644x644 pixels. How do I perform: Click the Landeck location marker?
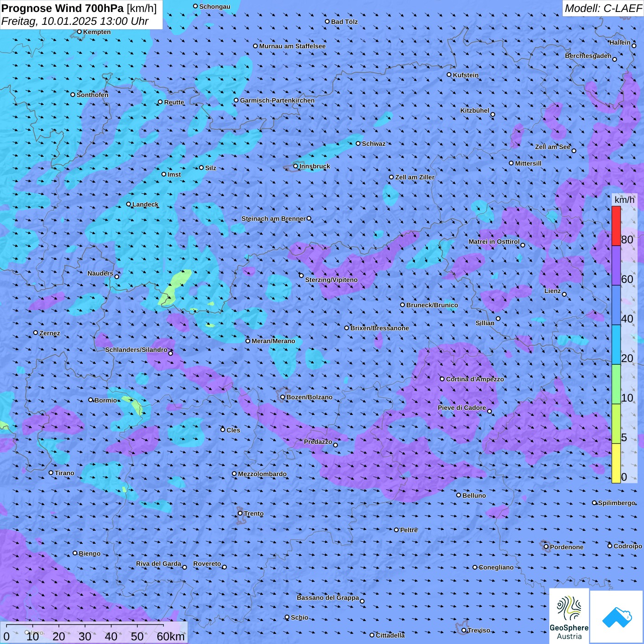128,204
